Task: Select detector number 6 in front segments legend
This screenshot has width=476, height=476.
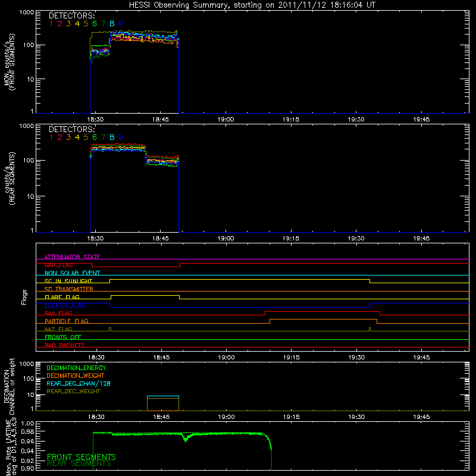Action: coord(95,24)
